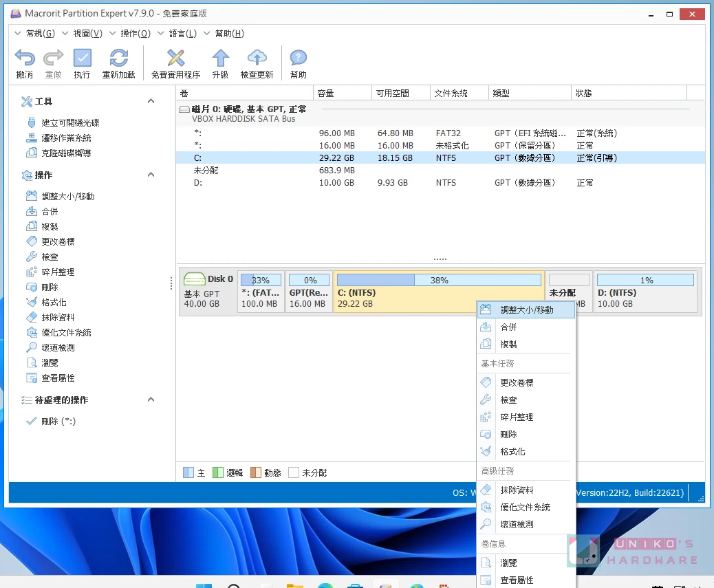
Task: Choose 查看屬性 in the context menu
Action: tap(526, 580)
